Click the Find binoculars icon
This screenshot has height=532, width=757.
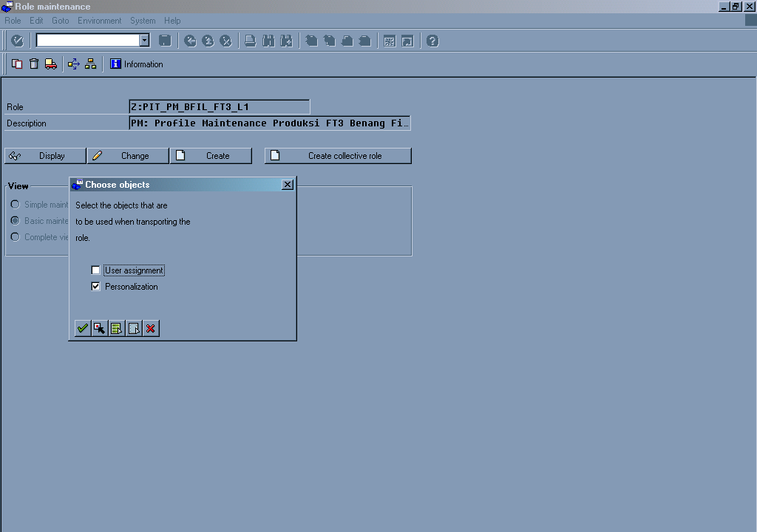pos(270,41)
